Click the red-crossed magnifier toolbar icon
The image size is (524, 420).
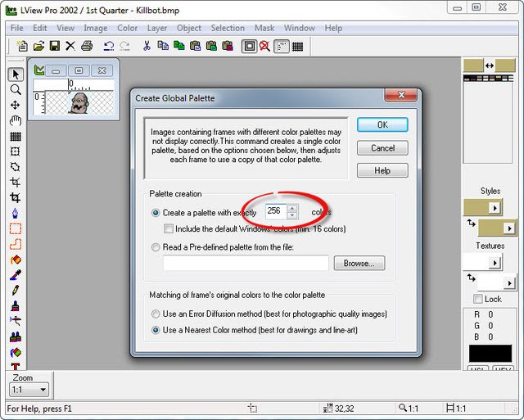point(265,47)
